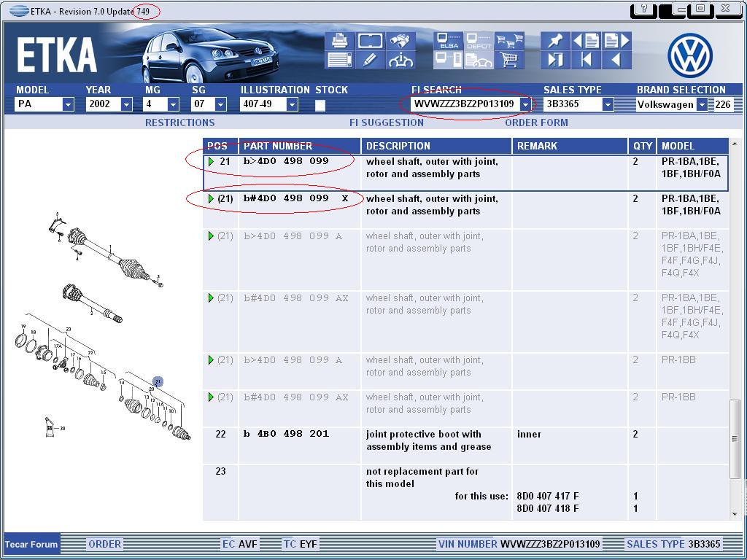Click the document with car icon
Image resolution: width=747 pixels, height=560 pixels.
point(479,60)
